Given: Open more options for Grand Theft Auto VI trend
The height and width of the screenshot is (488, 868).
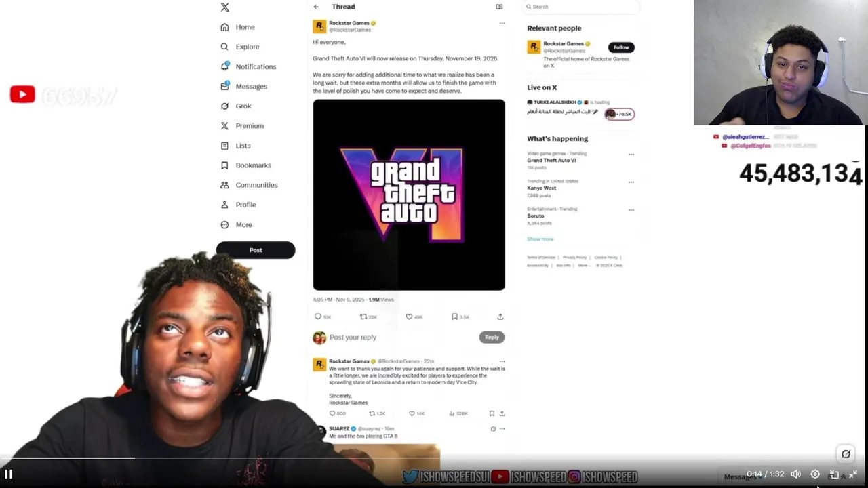Looking at the screenshot, I should [x=631, y=155].
